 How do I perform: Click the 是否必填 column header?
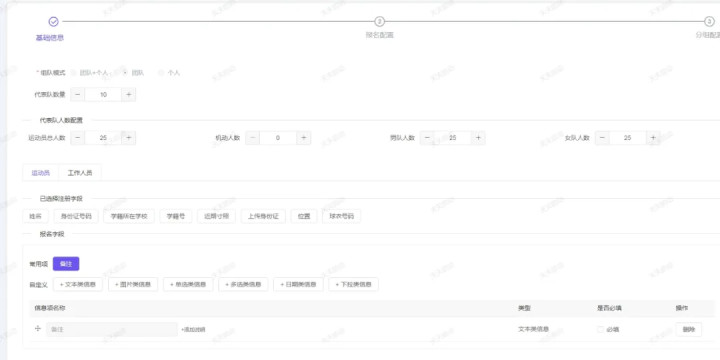tap(610, 308)
